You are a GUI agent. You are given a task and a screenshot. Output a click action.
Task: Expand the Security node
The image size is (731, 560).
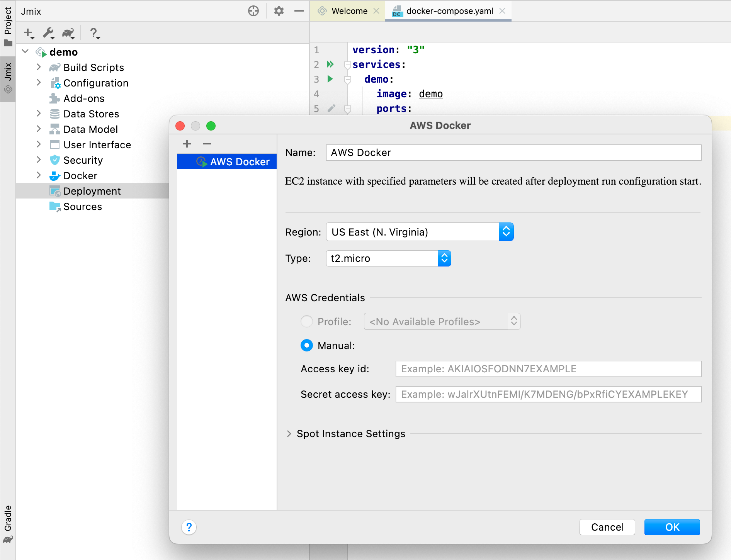[39, 160]
